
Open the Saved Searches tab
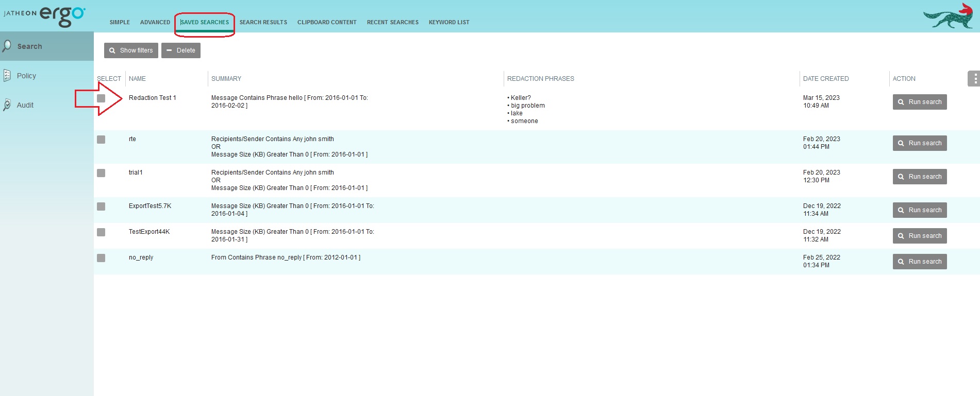(205, 22)
